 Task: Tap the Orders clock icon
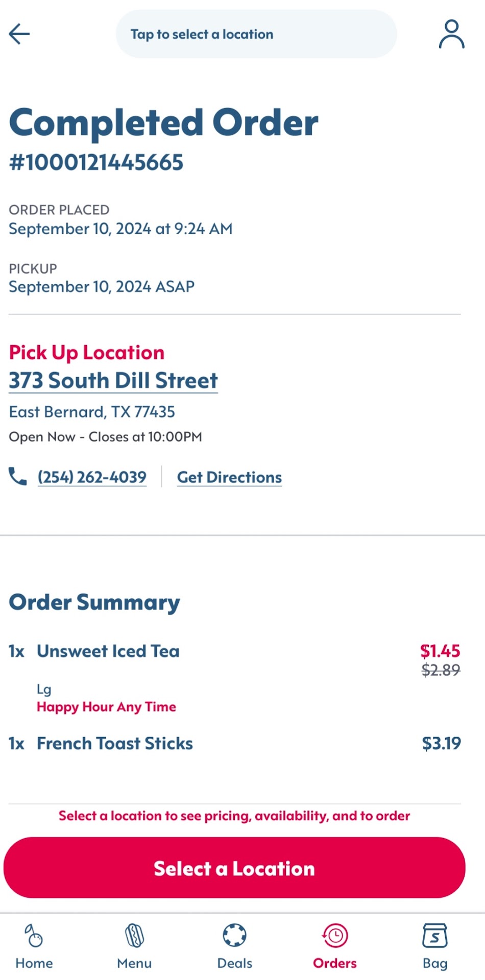tap(335, 936)
